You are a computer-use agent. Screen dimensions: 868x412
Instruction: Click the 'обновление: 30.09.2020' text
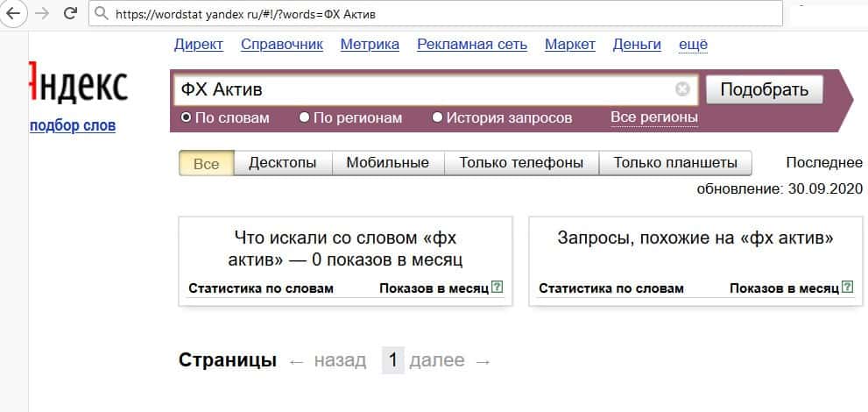tap(780, 188)
